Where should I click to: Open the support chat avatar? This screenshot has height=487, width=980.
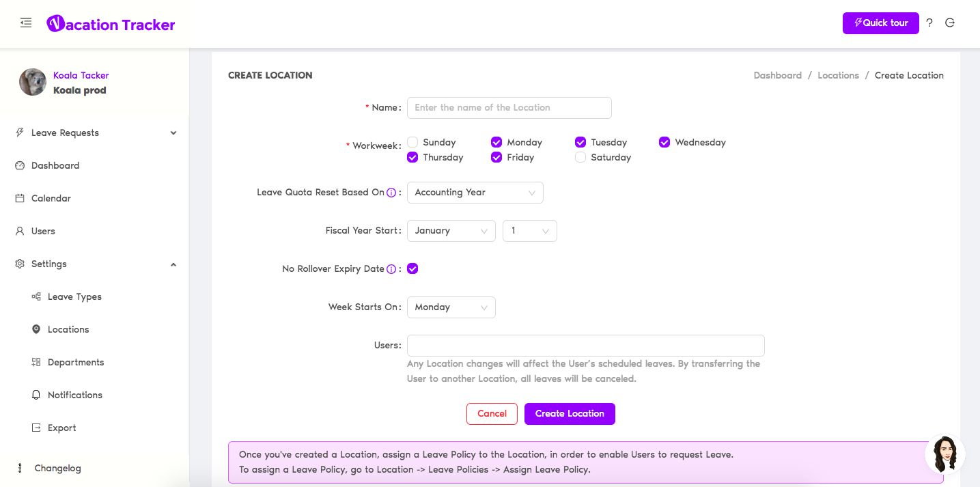[945, 455]
